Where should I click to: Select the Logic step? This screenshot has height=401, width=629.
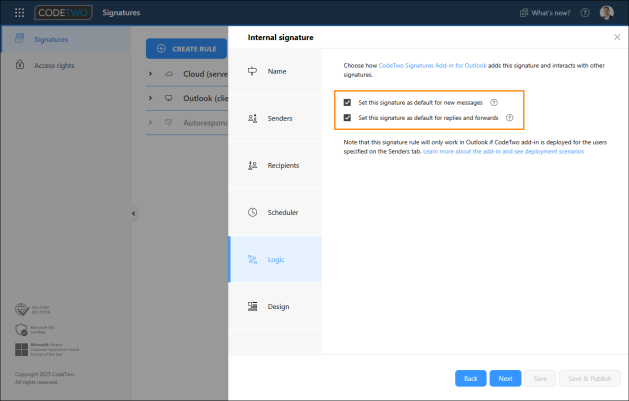tap(275, 259)
